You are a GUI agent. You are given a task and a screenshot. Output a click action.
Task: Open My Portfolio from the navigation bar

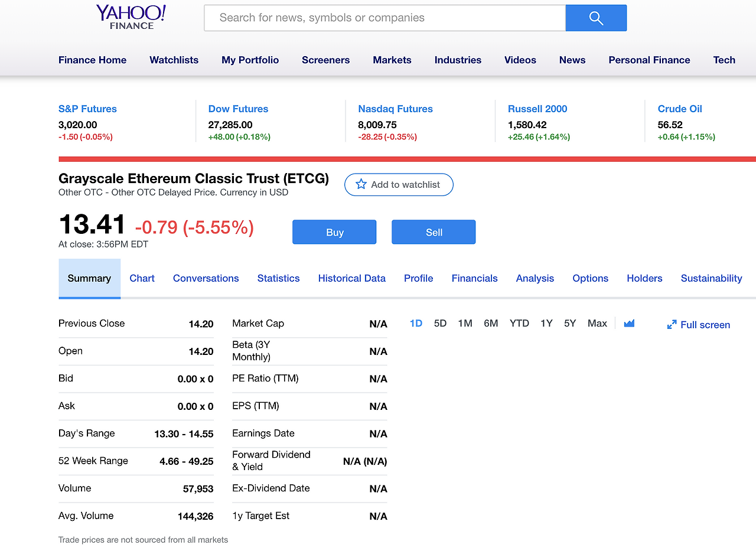(x=250, y=60)
